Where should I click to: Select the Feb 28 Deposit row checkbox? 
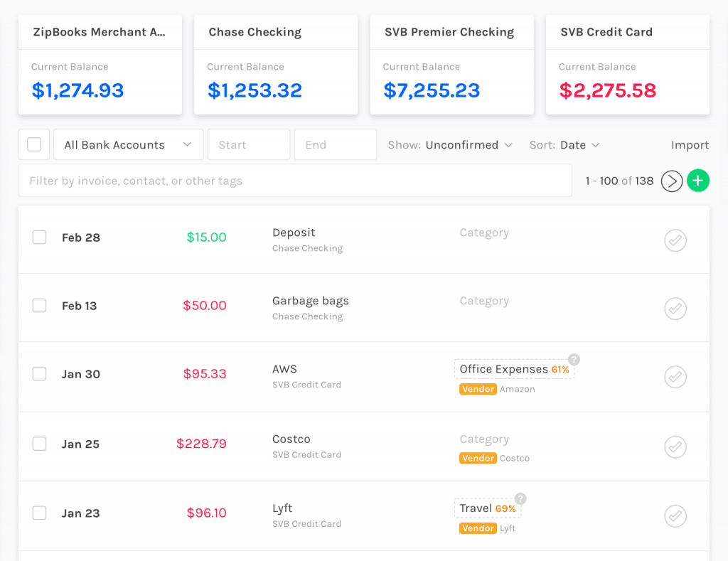pos(39,237)
